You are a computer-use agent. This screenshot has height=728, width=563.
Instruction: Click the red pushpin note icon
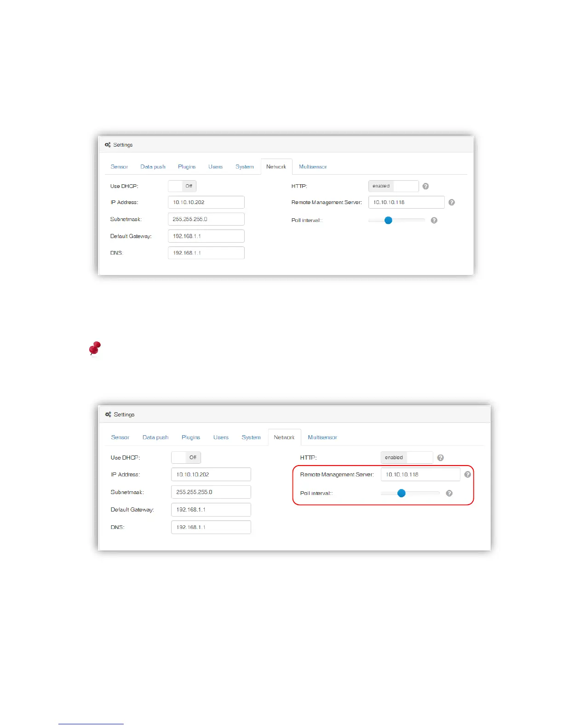pos(95,348)
